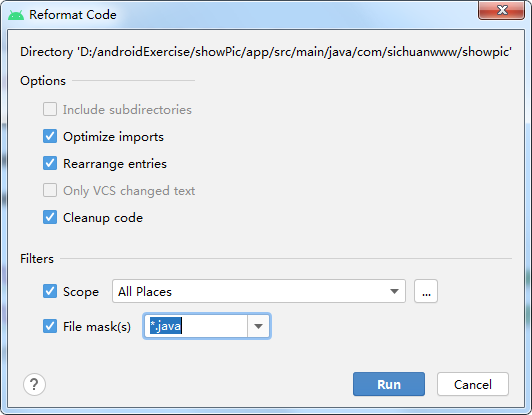Open the file mask dropdown arrow
The height and width of the screenshot is (415, 532).
(259, 326)
